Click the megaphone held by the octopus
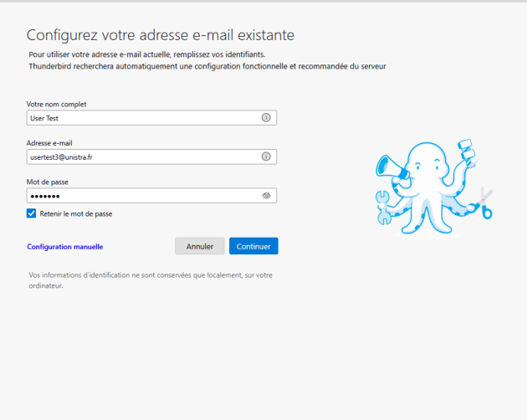Image resolution: width=527 pixels, height=420 pixels. [x=391, y=167]
